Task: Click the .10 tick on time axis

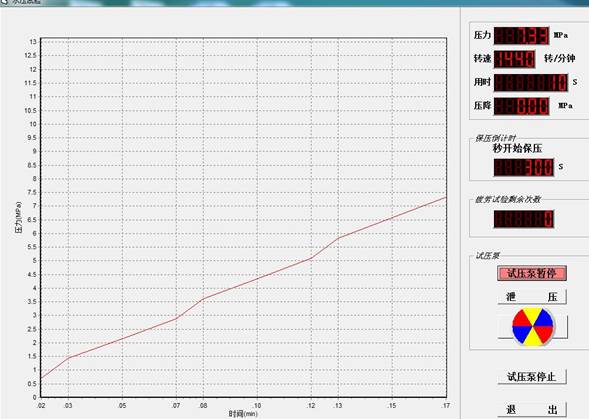Action: pos(257,406)
